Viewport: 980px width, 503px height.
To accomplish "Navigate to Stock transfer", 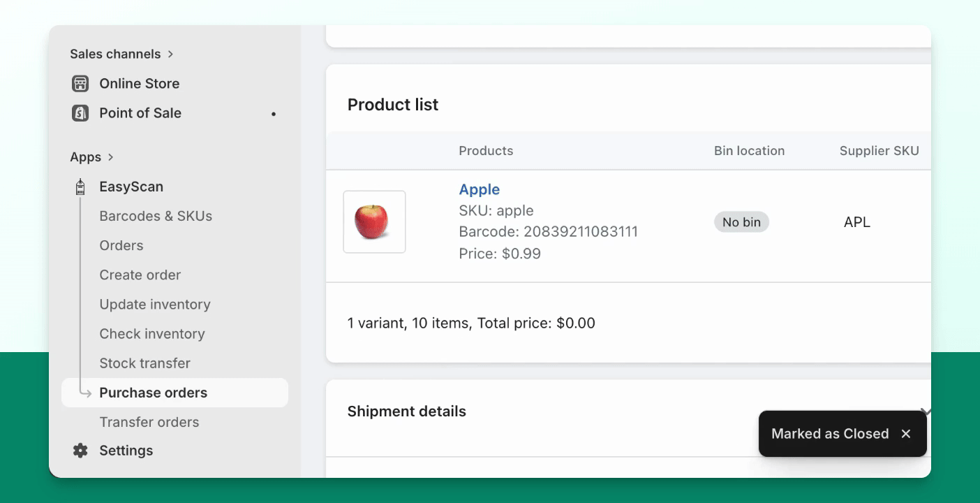I will point(145,363).
